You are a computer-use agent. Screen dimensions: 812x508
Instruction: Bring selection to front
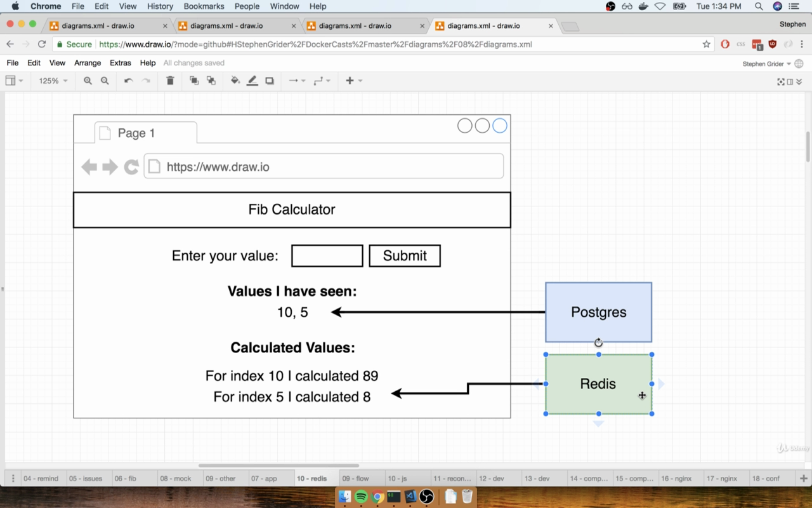click(x=194, y=81)
